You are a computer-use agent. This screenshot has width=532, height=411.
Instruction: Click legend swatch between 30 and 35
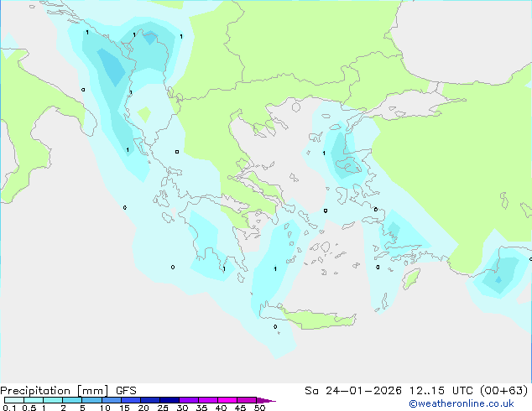pos(188,400)
